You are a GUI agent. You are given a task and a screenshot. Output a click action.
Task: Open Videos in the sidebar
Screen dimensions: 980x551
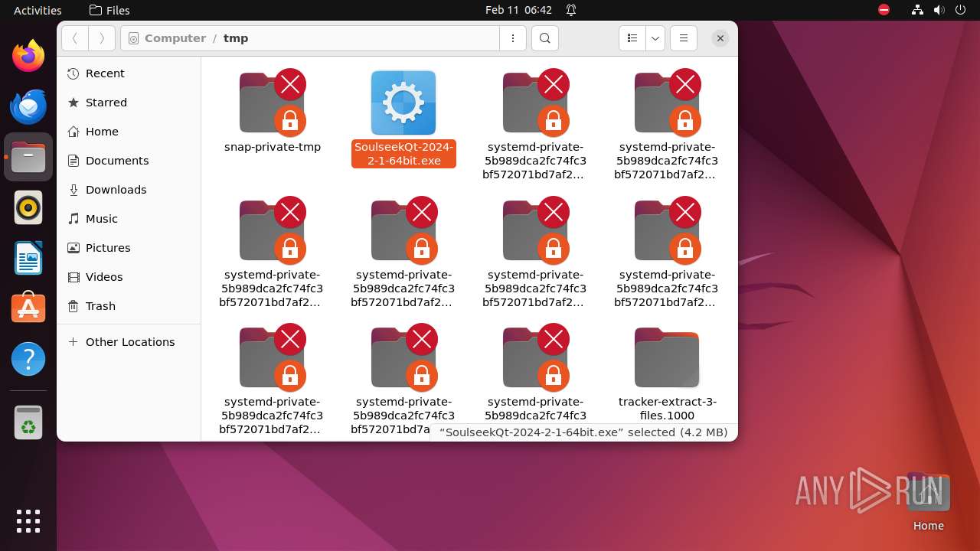pyautogui.click(x=129, y=277)
